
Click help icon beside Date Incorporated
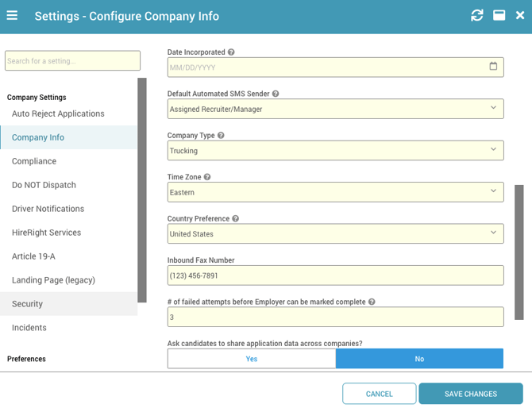pos(232,52)
